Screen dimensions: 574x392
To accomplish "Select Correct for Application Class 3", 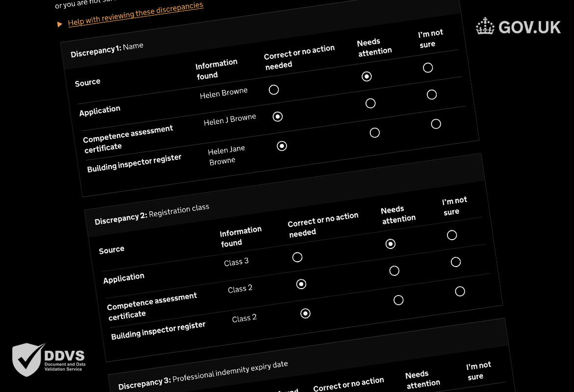I will [297, 257].
